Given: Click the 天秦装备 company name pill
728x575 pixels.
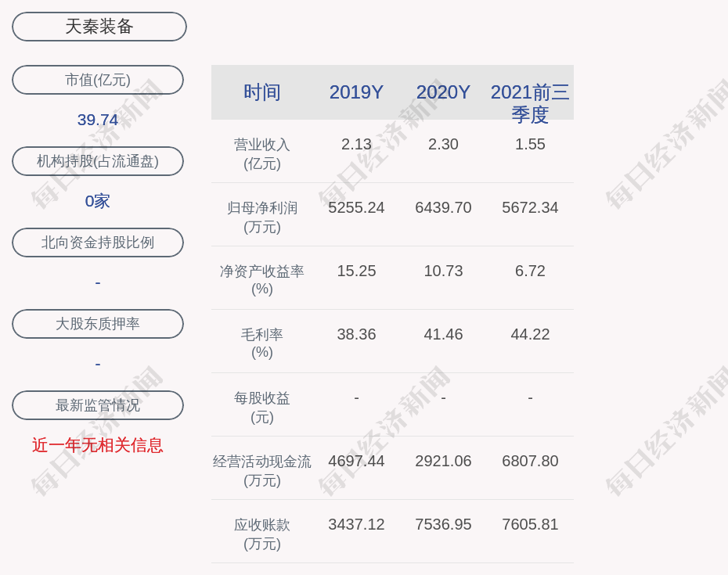Looking at the screenshot, I should [99, 27].
